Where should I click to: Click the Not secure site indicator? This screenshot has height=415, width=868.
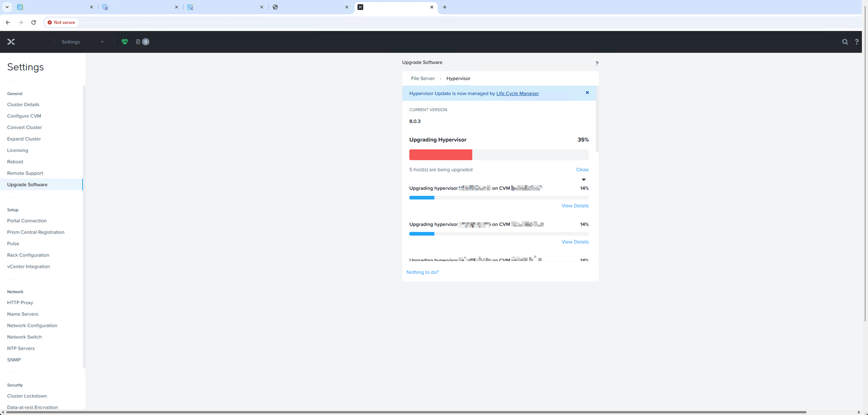tap(61, 22)
